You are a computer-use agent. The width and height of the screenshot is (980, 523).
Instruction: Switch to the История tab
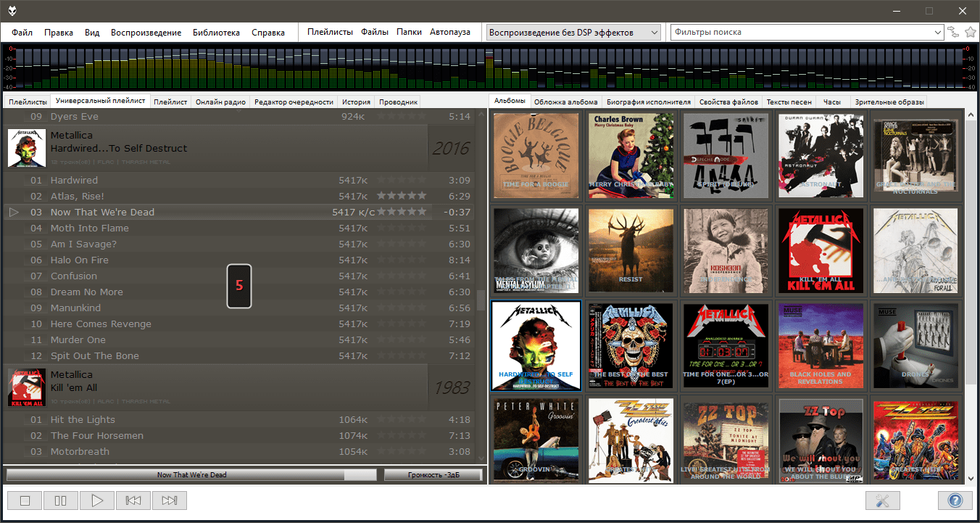[357, 102]
